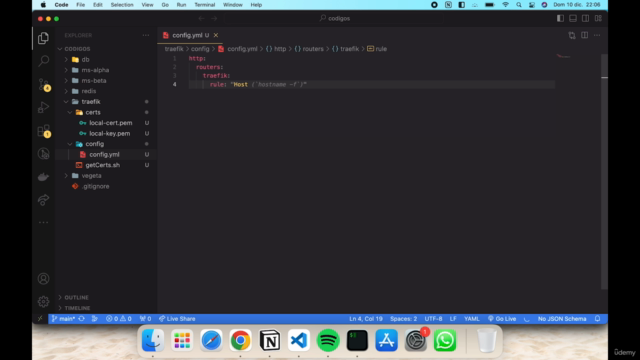Go forward in editor navigation
This screenshot has height=360, width=640.
pyautogui.click(x=214, y=18)
